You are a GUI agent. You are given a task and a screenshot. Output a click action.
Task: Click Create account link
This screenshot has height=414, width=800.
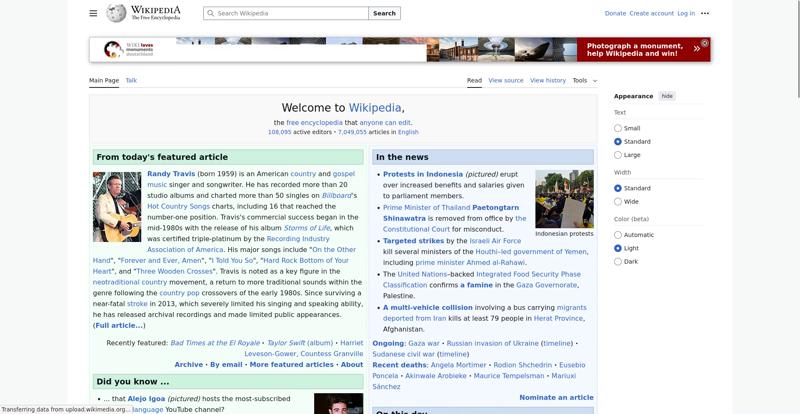click(x=652, y=13)
